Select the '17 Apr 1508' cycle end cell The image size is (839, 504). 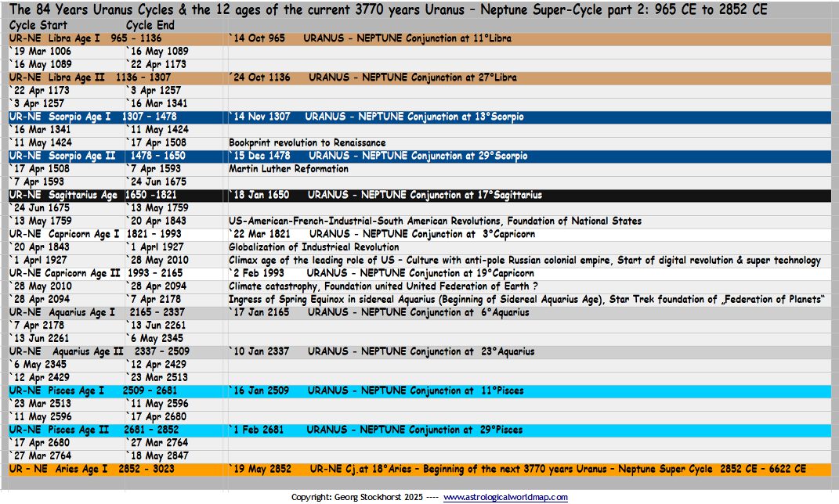(x=156, y=142)
